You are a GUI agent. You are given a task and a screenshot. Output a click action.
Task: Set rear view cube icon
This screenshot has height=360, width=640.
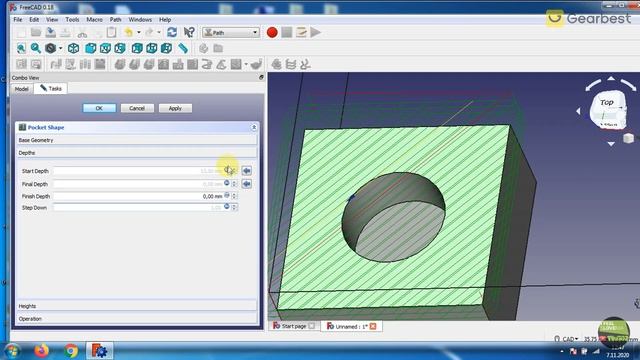pos(137,48)
